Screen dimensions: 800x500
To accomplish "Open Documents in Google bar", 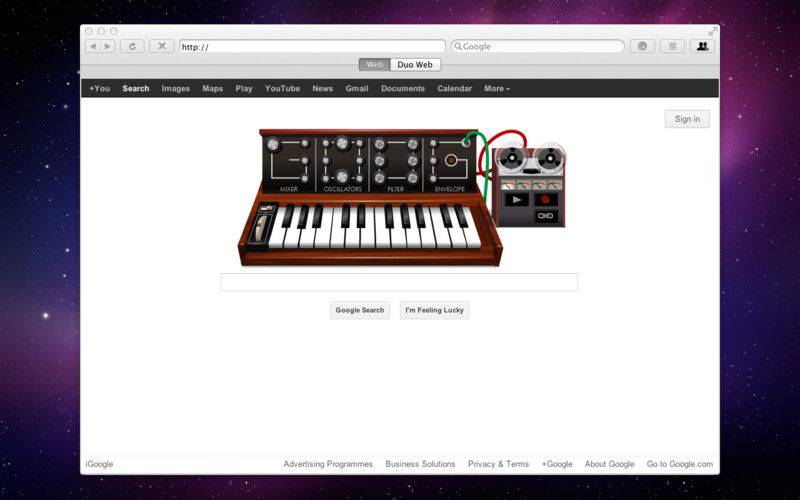I will click(403, 88).
